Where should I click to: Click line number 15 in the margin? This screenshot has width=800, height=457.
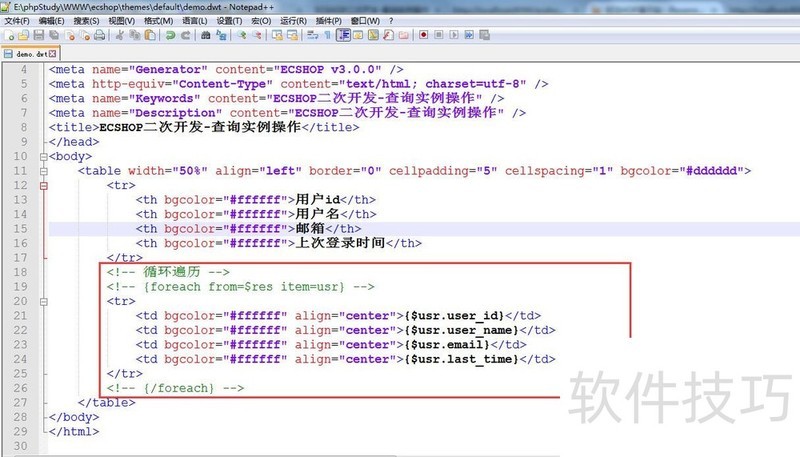coord(20,229)
